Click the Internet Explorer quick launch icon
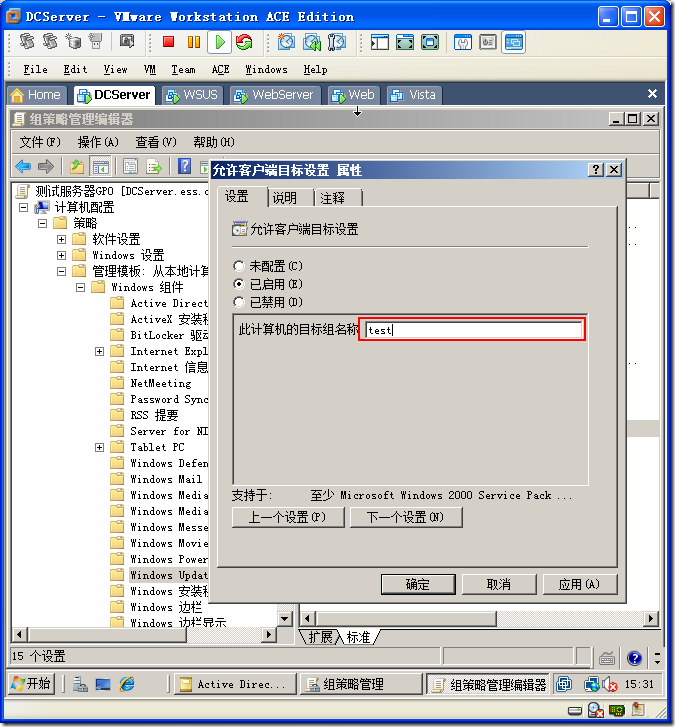This screenshot has height=727, width=675. 127,684
